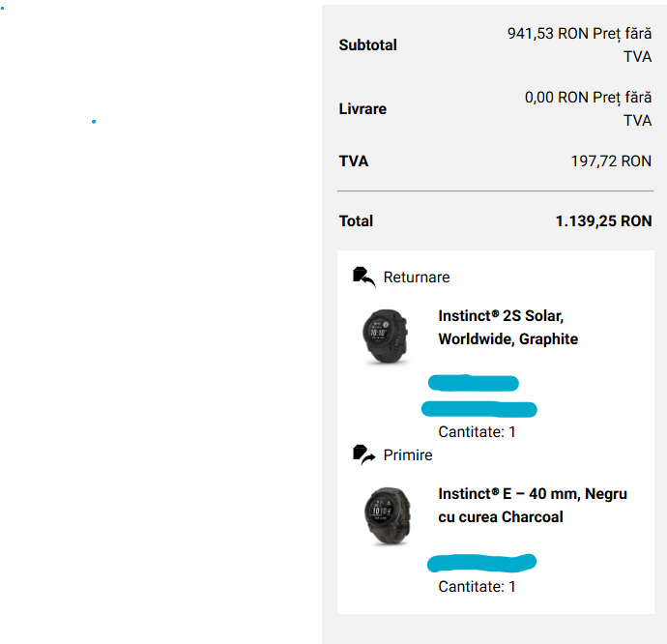
Task: Click the Primire section label
Action: pyautogui.click(x=408, y=455)
